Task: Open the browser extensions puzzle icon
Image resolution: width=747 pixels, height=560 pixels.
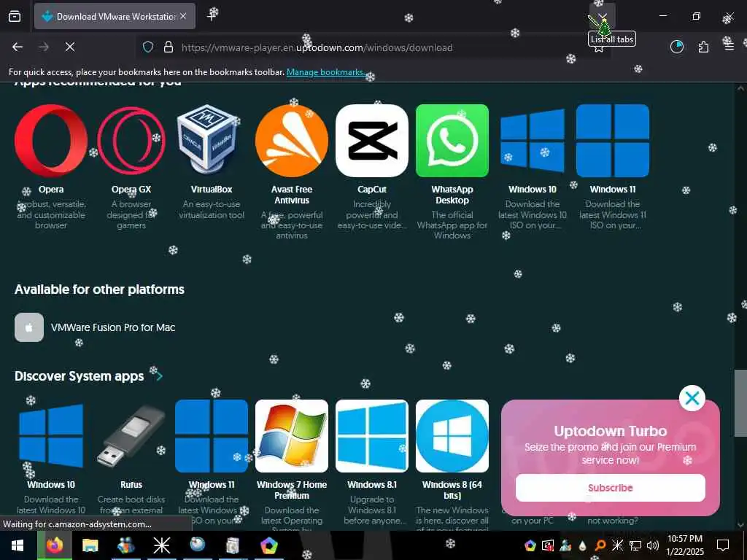Action: click(x=703, y=47)
